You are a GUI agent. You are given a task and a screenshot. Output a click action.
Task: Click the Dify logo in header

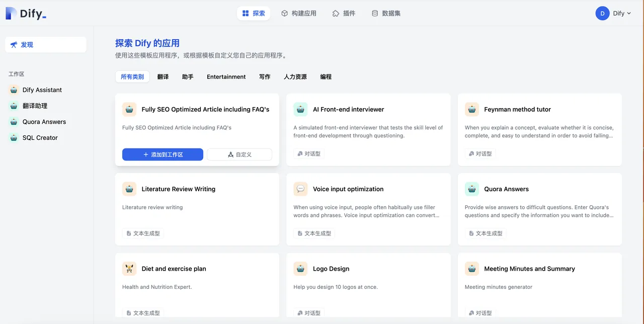click(26, 14)
